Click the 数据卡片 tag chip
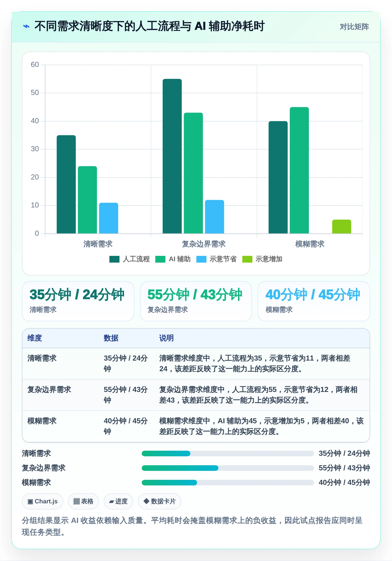392x561 pixels. [160, 501]
